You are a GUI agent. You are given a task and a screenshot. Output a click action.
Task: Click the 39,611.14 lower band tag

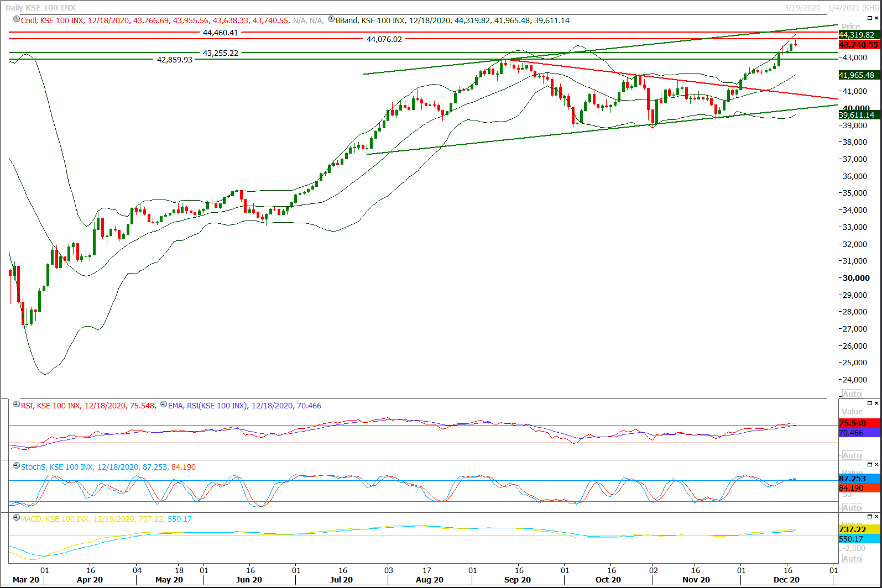[x=859, y=115]
